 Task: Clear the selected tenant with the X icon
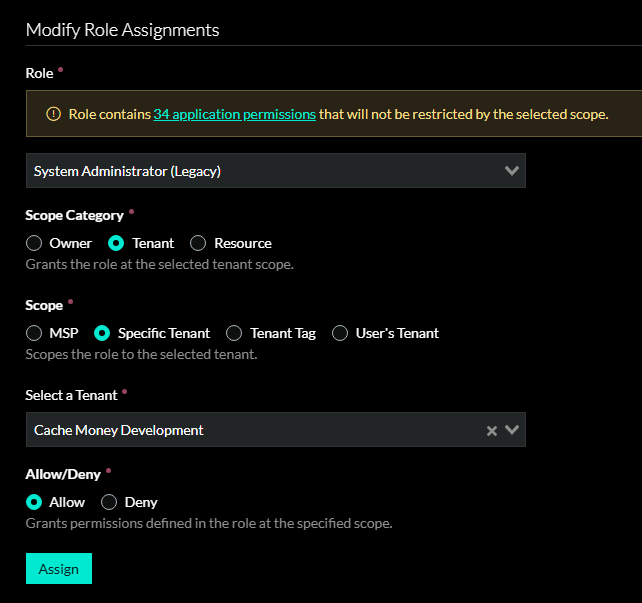(x=491, y=431)
